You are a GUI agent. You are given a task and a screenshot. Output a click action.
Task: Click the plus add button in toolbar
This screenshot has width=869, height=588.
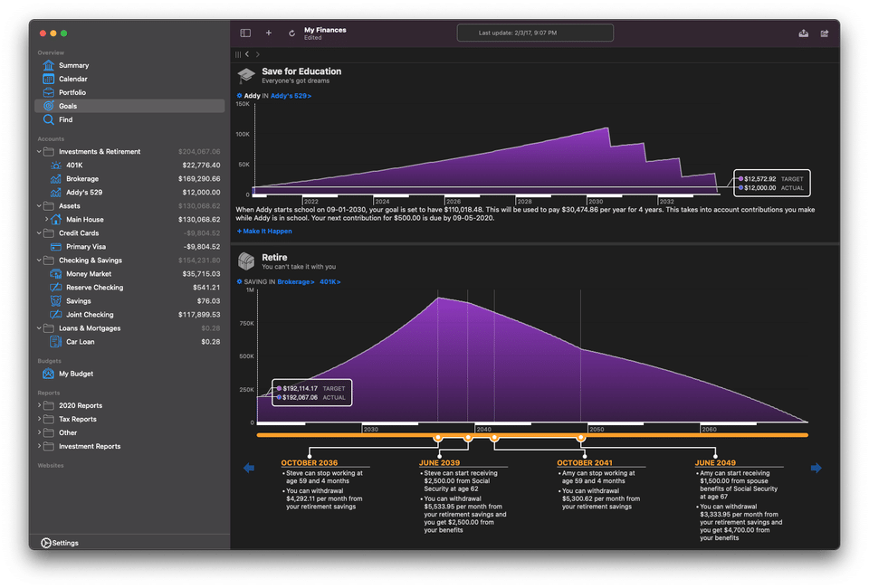pos(268,33)
